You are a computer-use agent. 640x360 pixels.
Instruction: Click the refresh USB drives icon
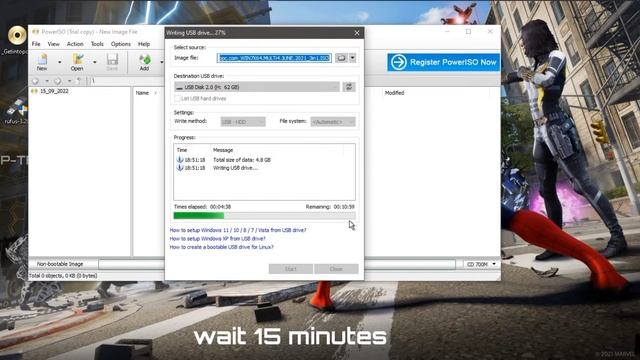349,87
